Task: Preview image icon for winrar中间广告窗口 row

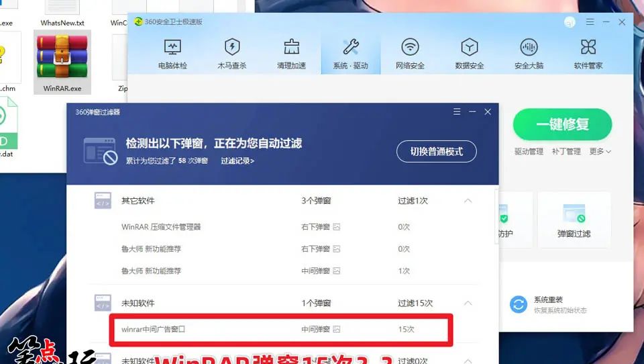Action: click(336, 329)
